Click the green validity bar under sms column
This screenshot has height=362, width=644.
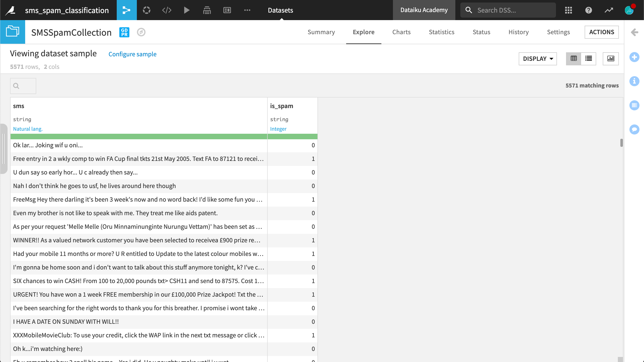[x=139, y=137]
